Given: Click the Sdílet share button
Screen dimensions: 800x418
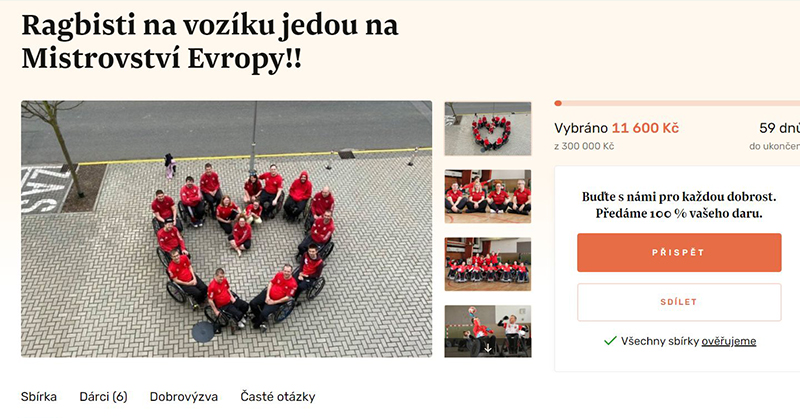Looking at the screenshot, I should click(679, 302).
